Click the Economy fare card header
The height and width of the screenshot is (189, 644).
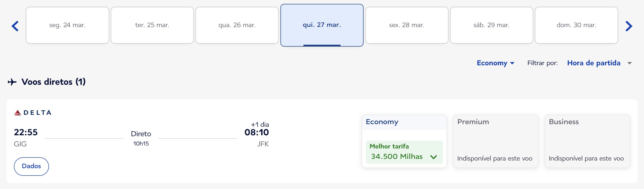(404, 122)
